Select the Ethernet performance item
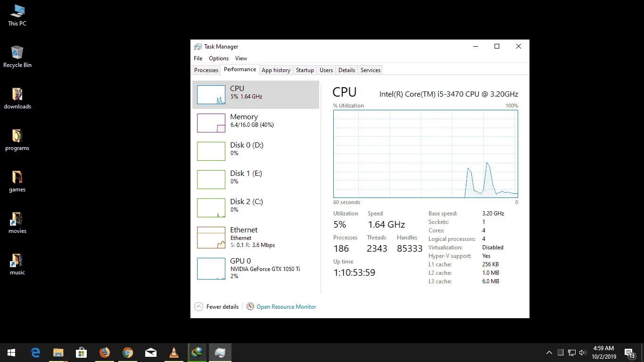The width and height of the screenshot is (644, 362). pos(256,238)
